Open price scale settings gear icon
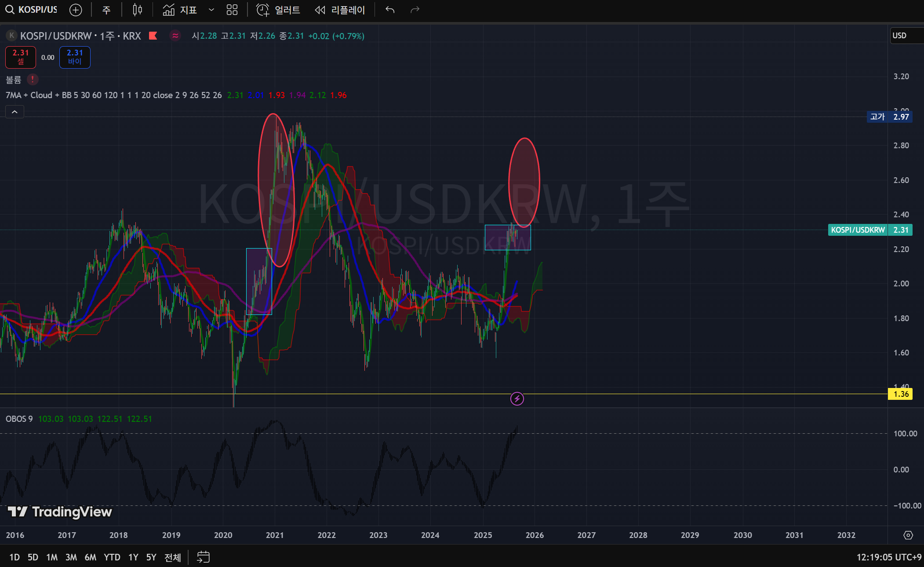The image size is (924, 567). point(908,535)
